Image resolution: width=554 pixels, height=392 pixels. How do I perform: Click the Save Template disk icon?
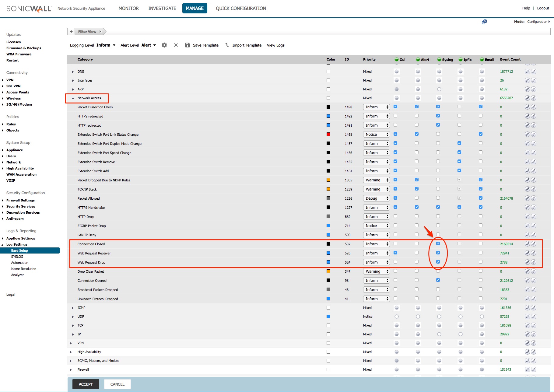pyautogui.click(x=187, y=45)
